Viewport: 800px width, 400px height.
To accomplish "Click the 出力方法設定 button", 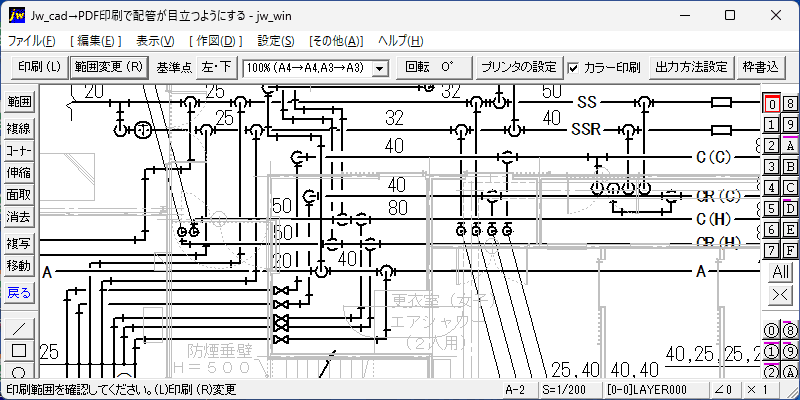I will point(691,67).
